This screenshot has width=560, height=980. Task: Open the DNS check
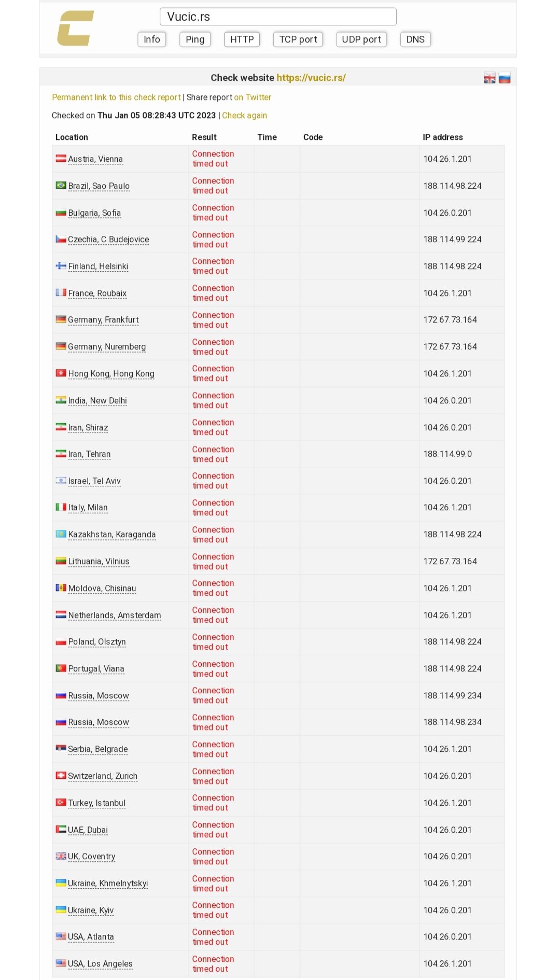click(415, 39)
